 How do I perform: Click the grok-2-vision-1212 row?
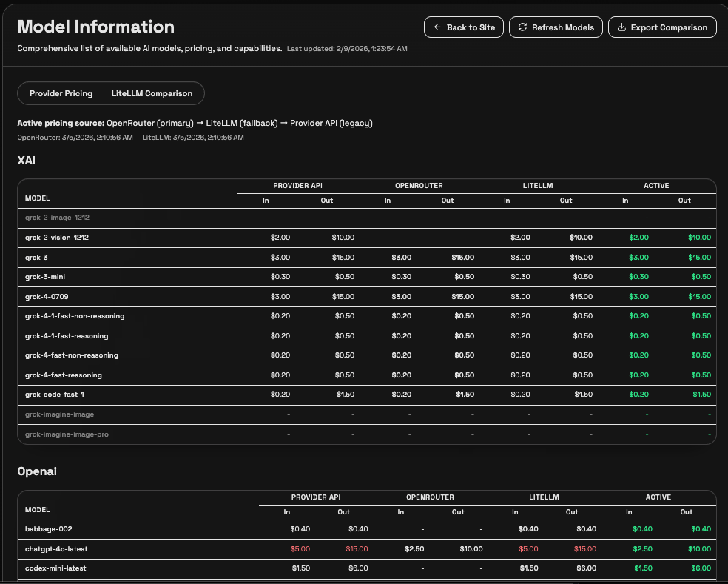point(148,237)
